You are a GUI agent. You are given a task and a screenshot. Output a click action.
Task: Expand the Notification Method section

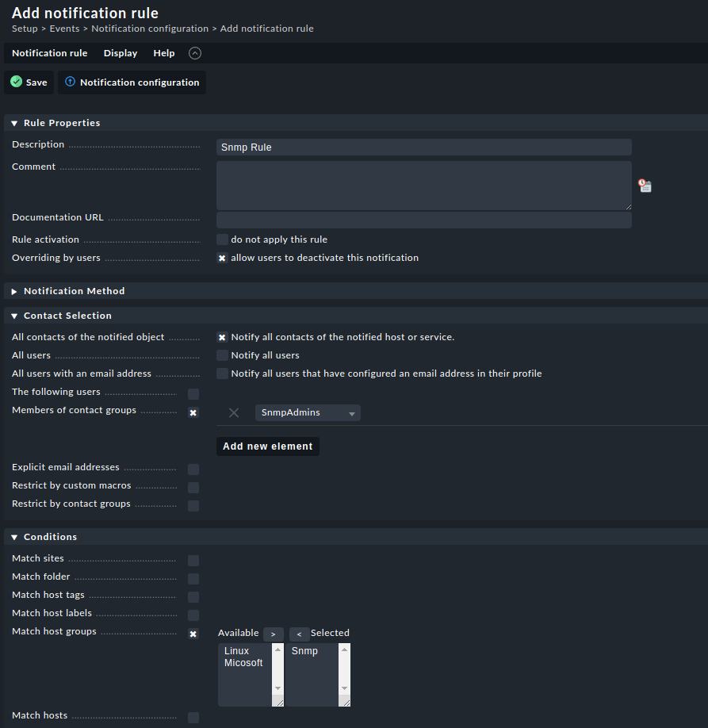coord(14,291)
